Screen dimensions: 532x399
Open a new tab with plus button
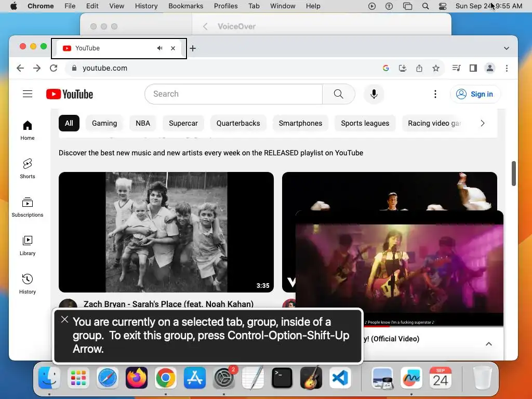tap(193, 48)
